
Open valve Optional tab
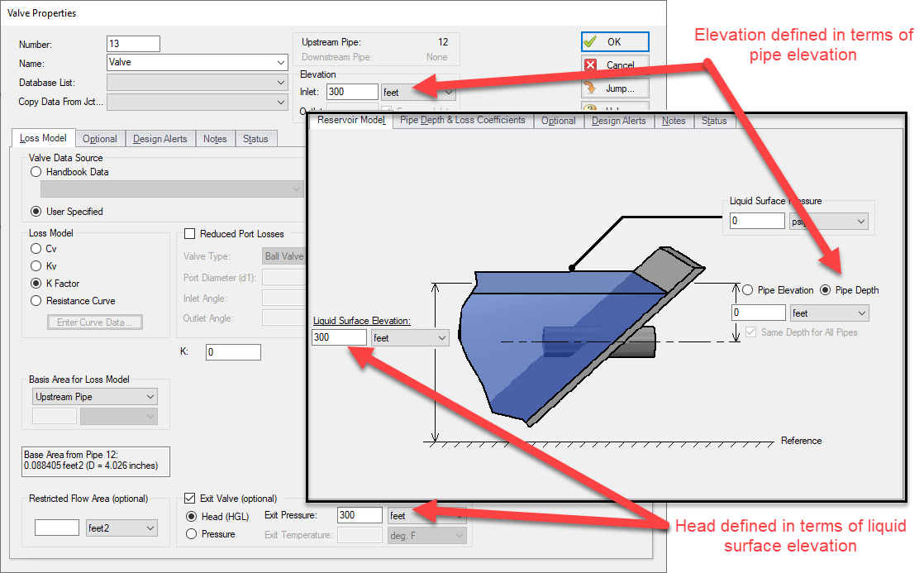click(x=99, y=139)
